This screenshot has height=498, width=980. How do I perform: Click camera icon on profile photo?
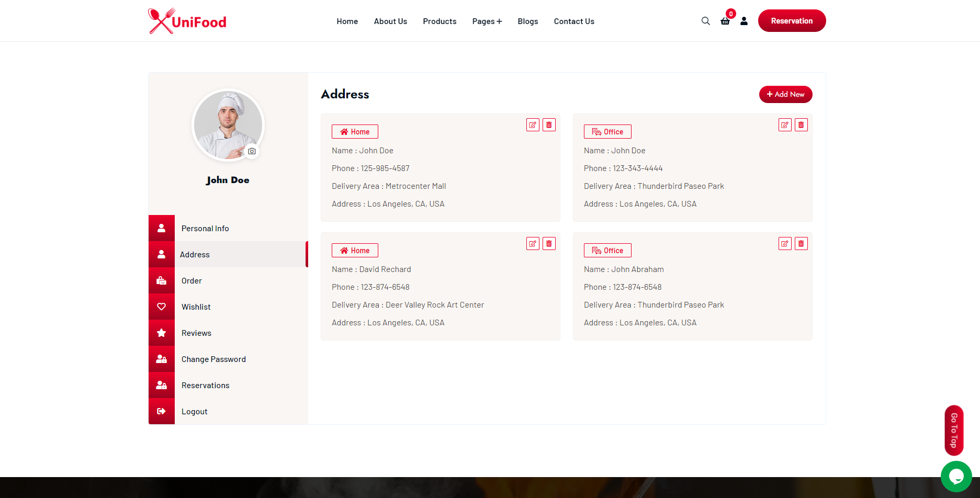tap(252, 151)
